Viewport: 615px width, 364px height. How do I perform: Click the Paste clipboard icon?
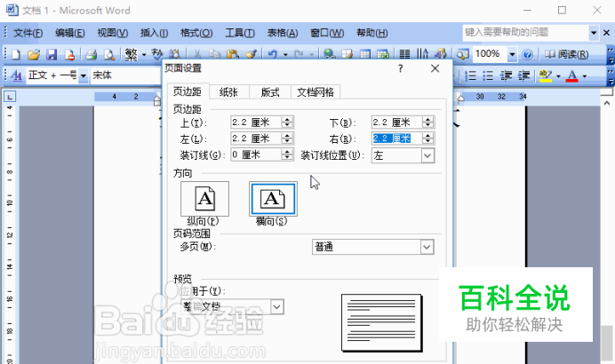coord(233,54)
